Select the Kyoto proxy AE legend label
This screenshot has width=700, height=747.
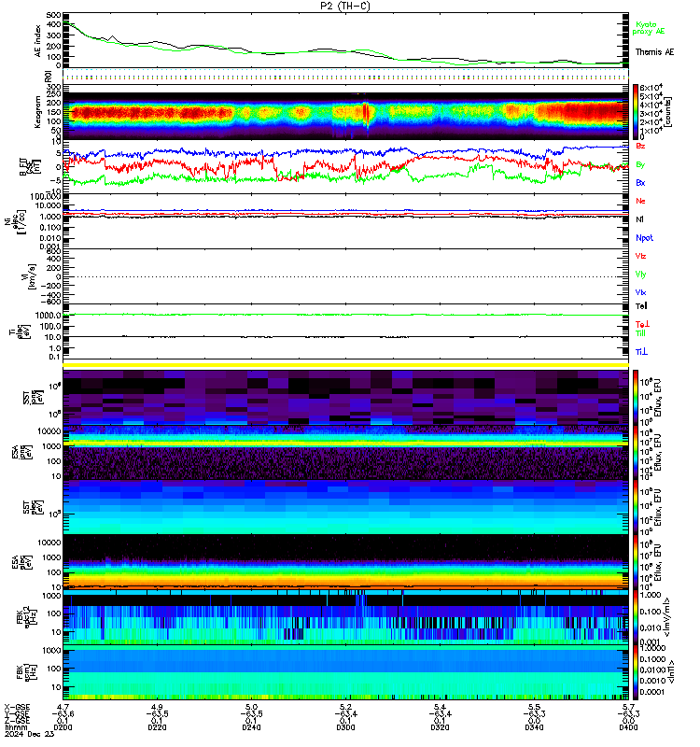point(648,28)
